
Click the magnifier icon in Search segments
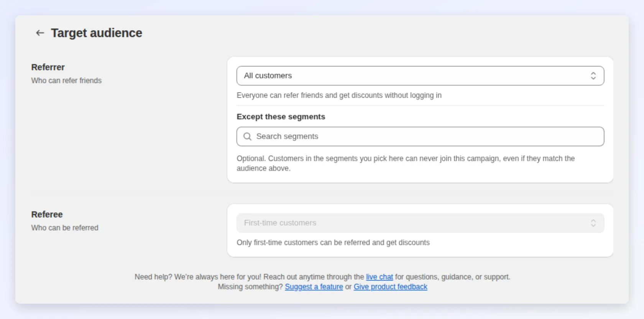[x=248, y=136]
